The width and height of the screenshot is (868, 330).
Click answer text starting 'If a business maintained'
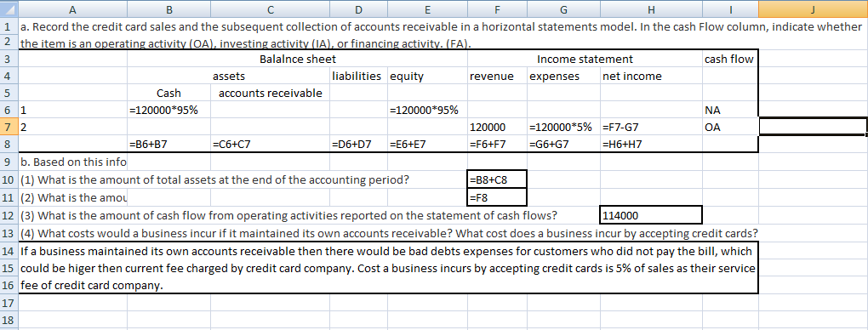(x=388, y=269)
